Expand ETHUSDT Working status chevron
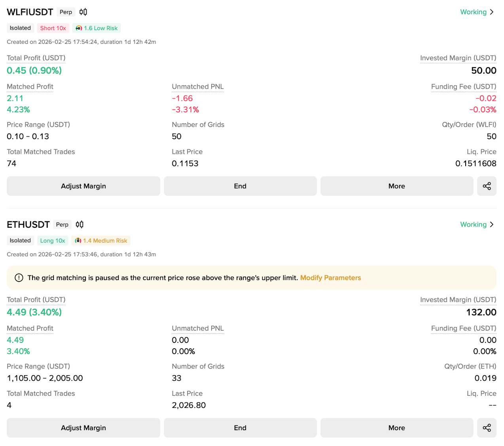 [492, 225]
